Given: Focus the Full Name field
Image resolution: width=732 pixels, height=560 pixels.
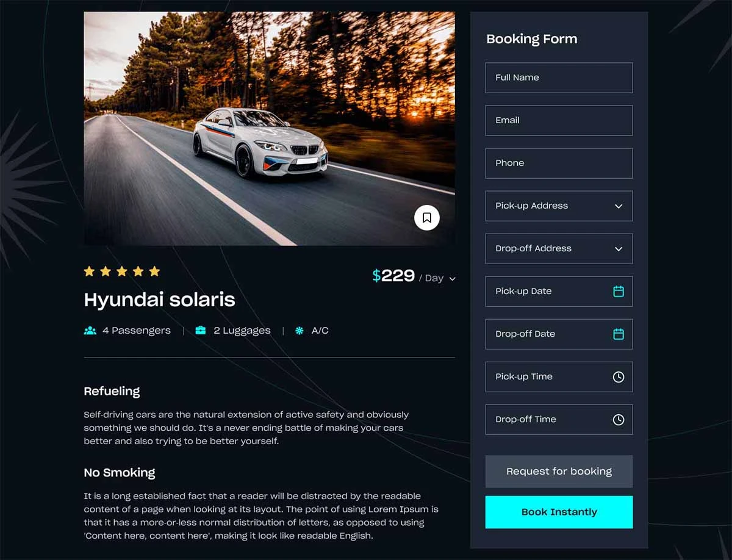Looking at the screenshot, I should [x=559, y=78].
